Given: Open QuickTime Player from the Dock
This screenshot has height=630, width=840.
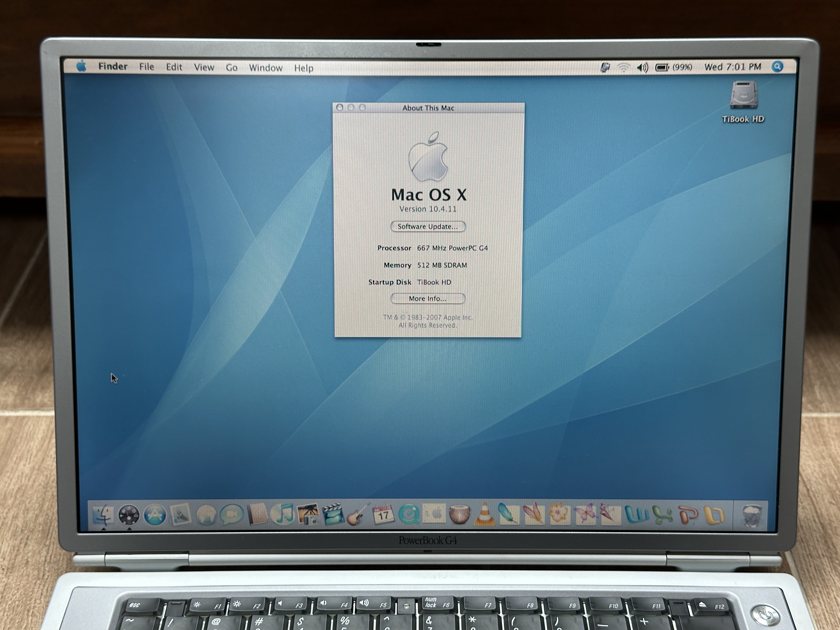Looking at the screenshot, I should coord(409,515).
